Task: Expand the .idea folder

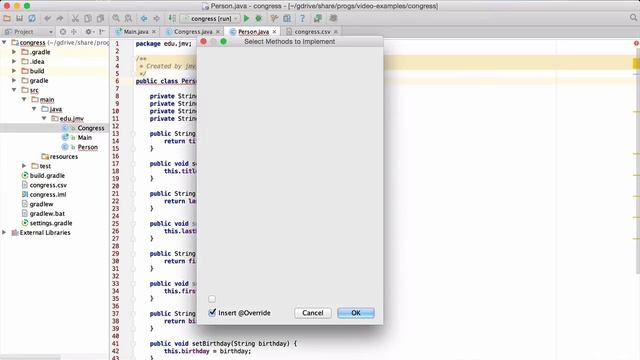Action: point(14,61)
